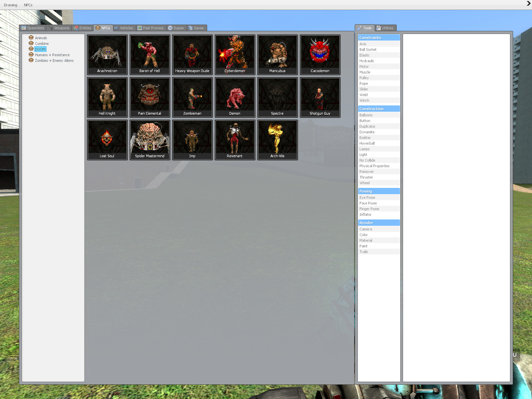
Task: Select the Inflator tool
Action: click(x=379, y=214)
